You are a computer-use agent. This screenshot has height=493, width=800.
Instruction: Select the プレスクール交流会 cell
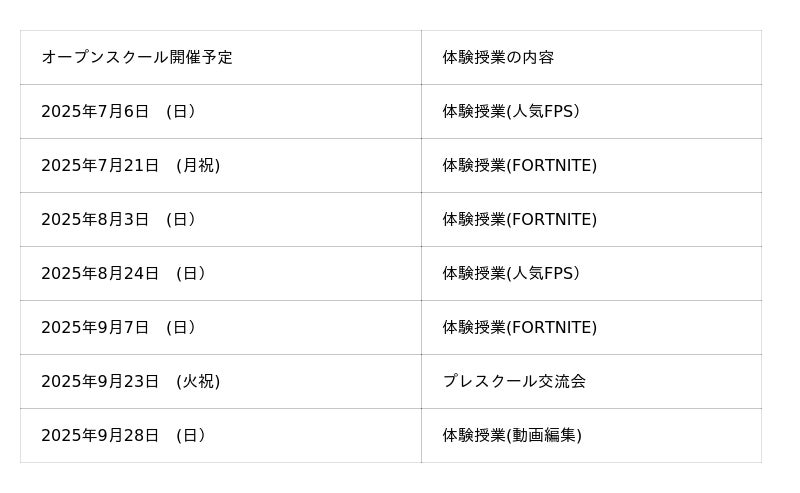click(514, 381)
